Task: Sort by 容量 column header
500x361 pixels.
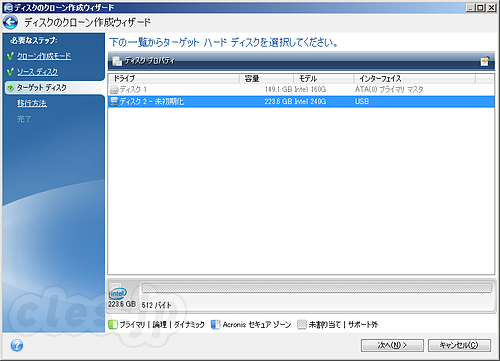Action: 266,79
